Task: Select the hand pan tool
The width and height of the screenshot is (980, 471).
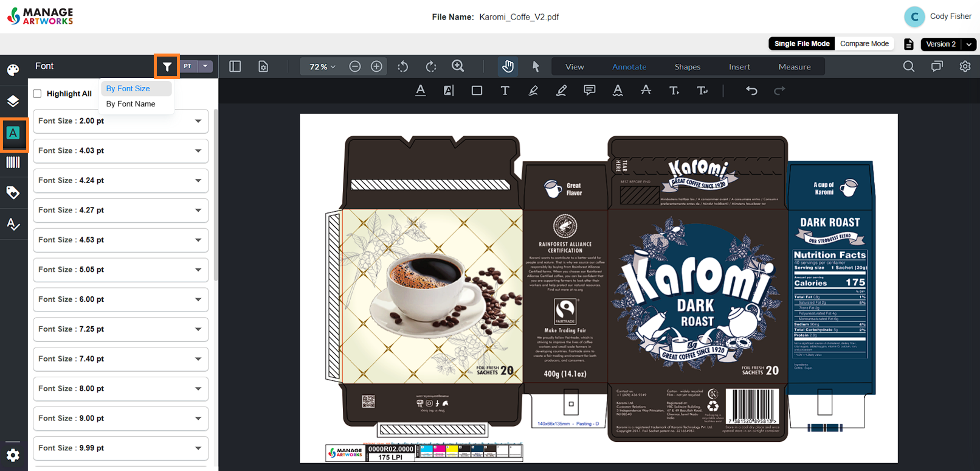Action: click(x=508, y=66)
